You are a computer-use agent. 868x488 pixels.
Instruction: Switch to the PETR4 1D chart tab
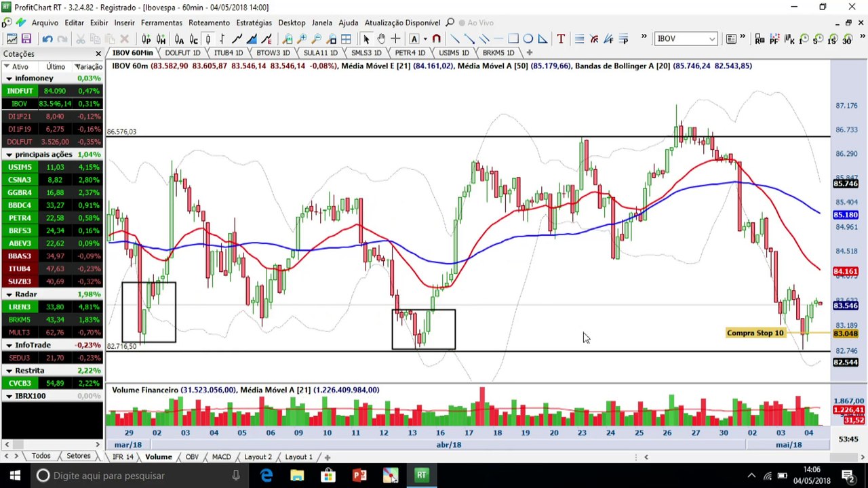[410, 52]
